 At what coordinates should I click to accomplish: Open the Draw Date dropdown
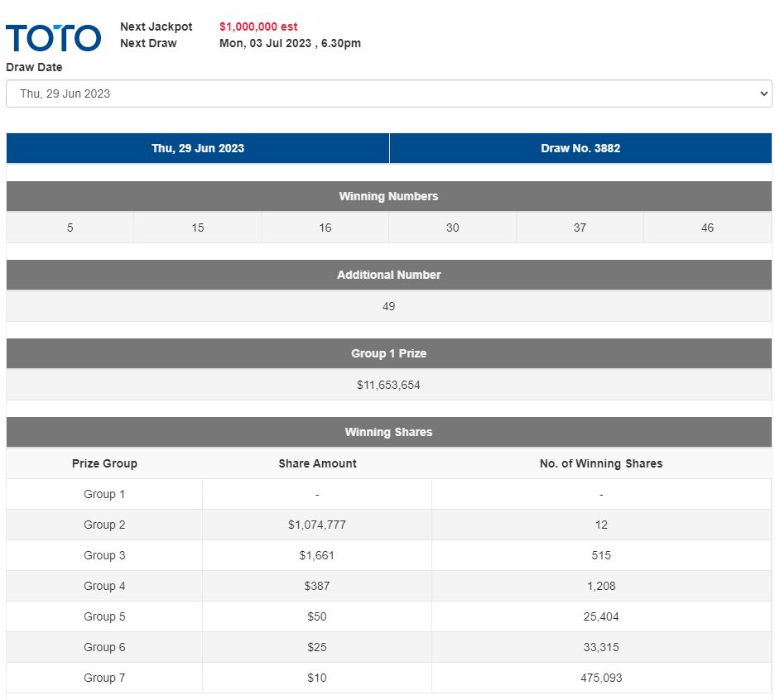click(x=388, y=93)
